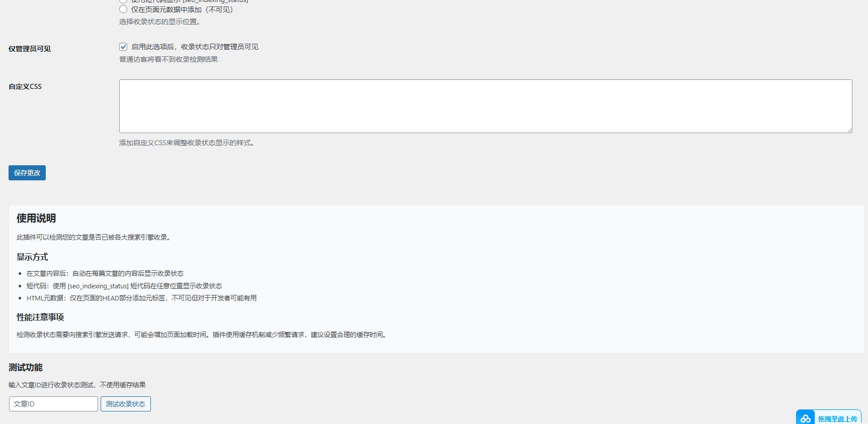Screen dimensions: 868x424
Task: Focus the 自定义CSS text area
Action: 485,106
